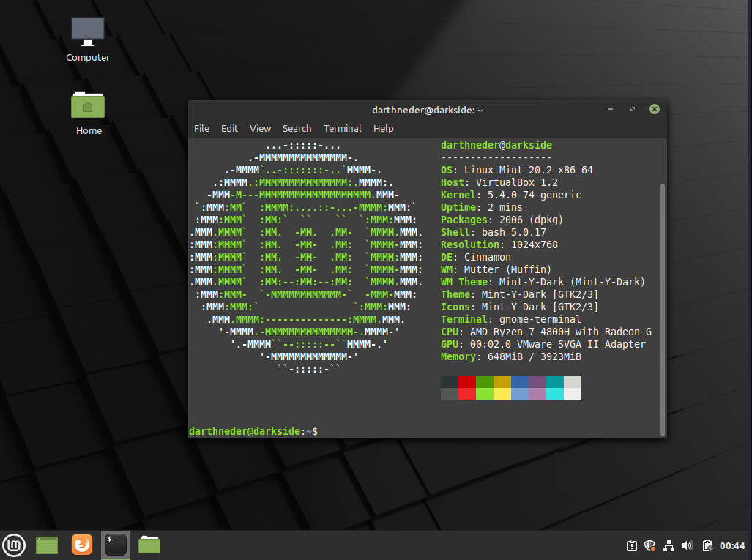Click the shield notification tray icon
The image size is (752, 560).
[649, 545]
